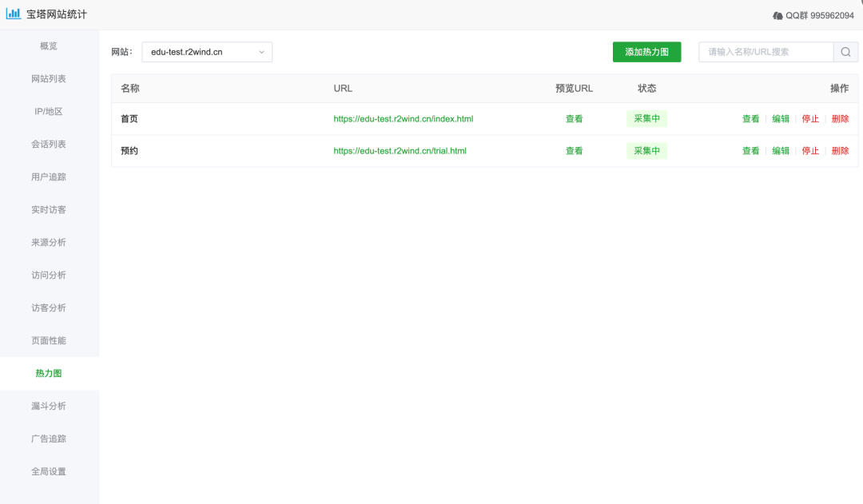
Task: Click the 状态 column header
Action: coord(646,89)
